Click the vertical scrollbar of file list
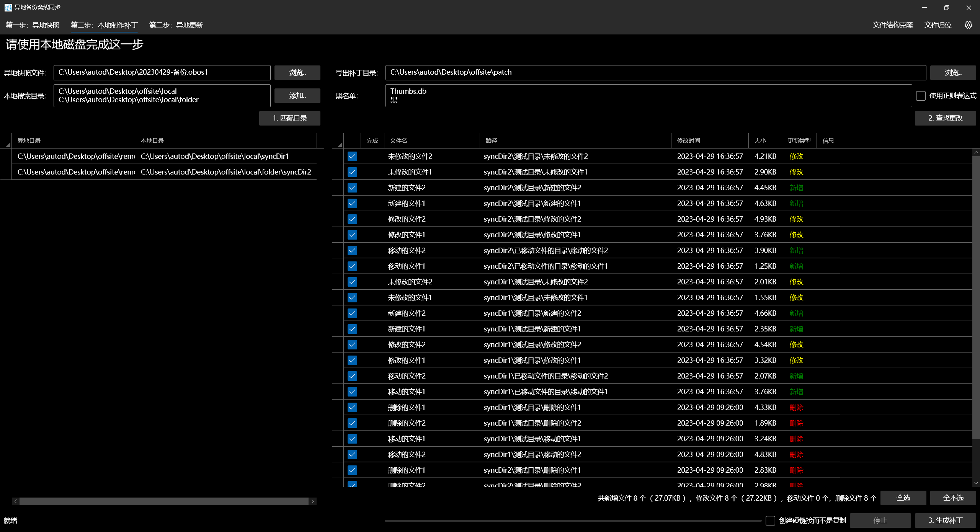 (976, 297)
